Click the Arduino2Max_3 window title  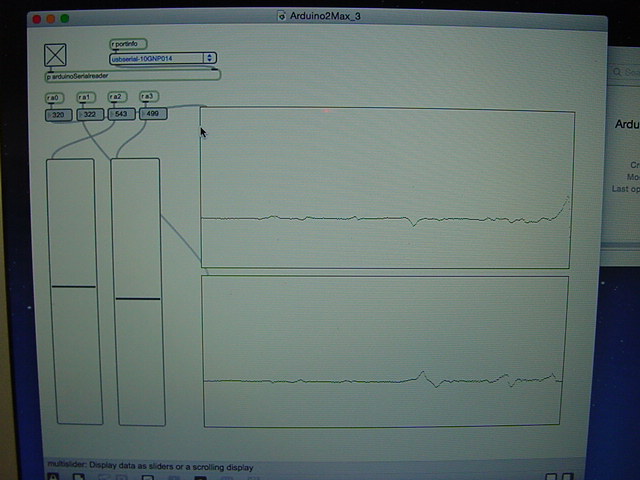click(x=325, y=16)
